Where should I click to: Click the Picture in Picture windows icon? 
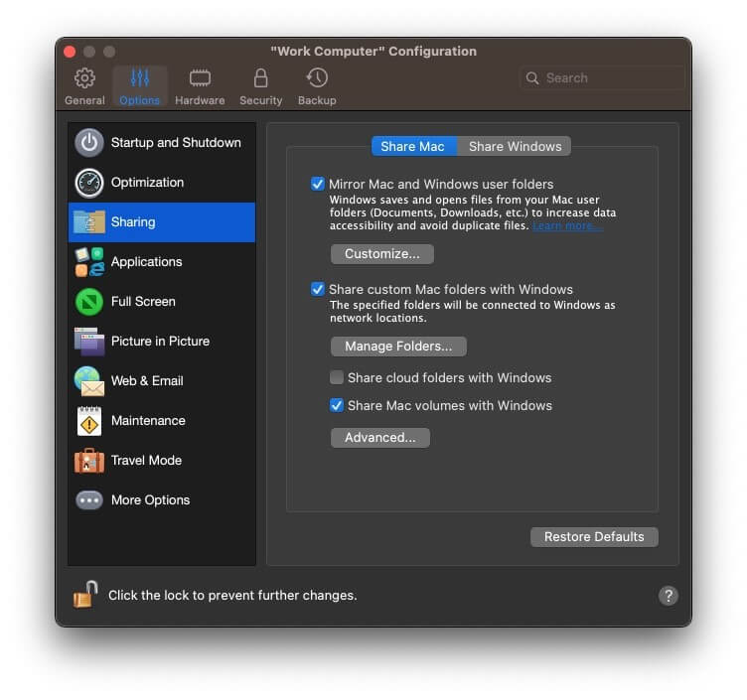click(x=89, y=342)
